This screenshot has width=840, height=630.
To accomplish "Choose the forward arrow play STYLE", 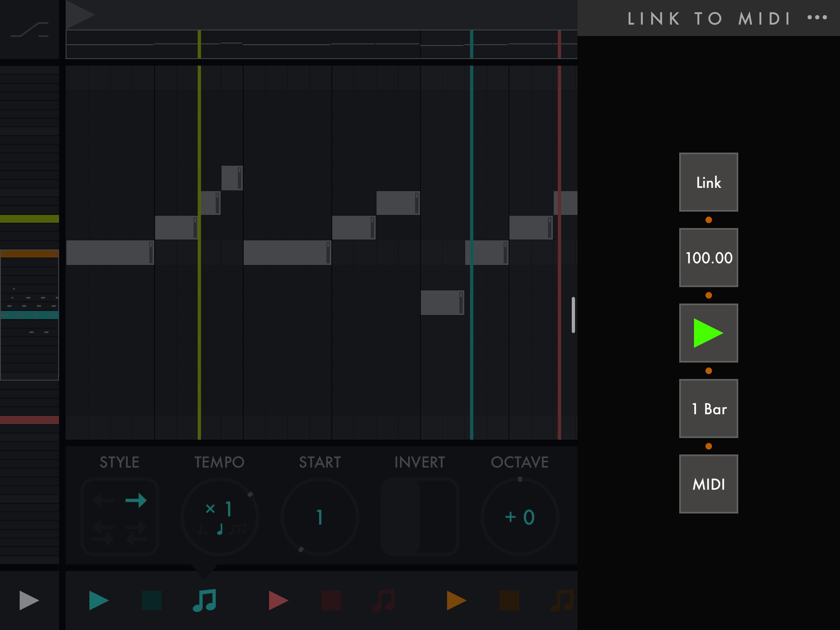I will [136, 500].
